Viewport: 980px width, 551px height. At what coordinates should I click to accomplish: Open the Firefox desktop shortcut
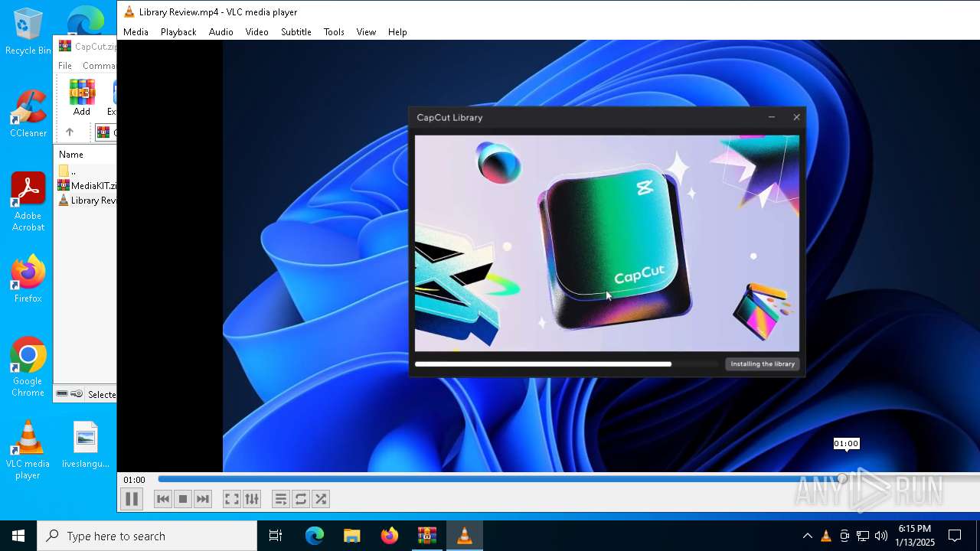tap(28, 279)
